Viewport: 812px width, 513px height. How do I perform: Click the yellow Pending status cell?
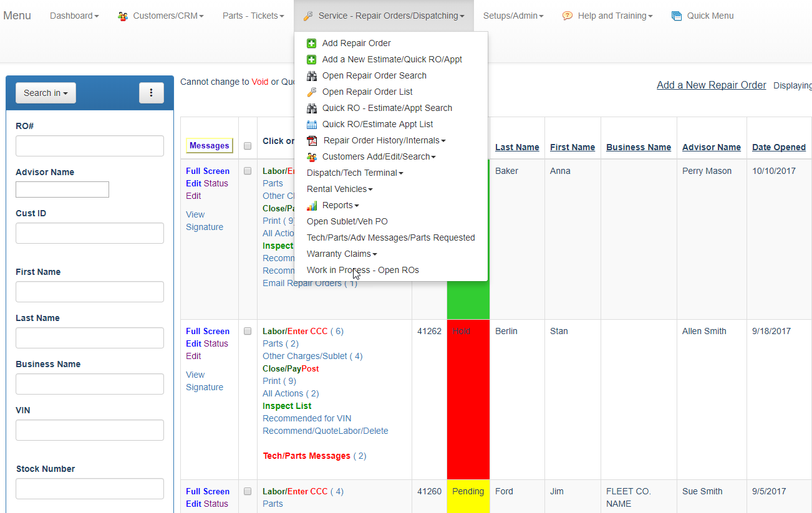click(468, 496)
